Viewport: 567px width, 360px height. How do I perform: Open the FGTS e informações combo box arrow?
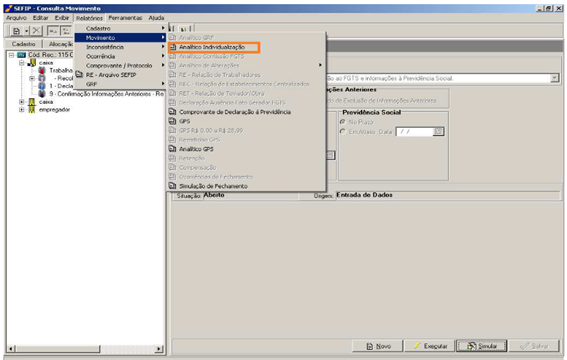pos(554,78)
